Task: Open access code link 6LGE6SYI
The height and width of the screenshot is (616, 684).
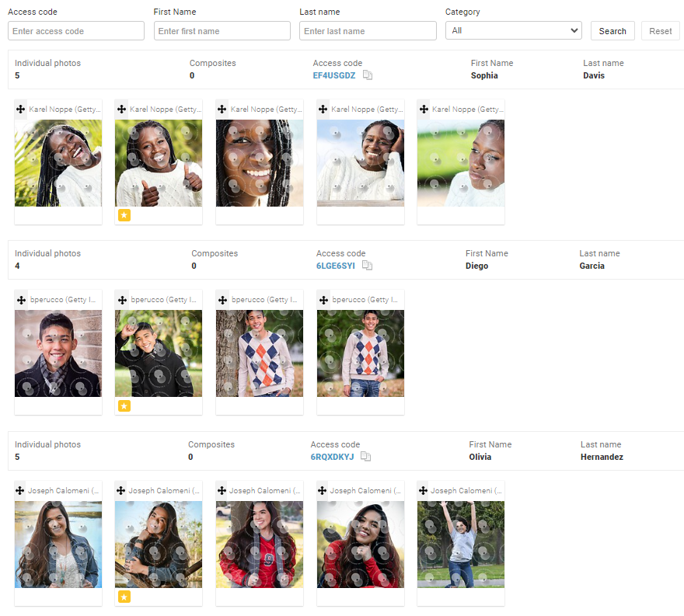Action: click(336, 266)
